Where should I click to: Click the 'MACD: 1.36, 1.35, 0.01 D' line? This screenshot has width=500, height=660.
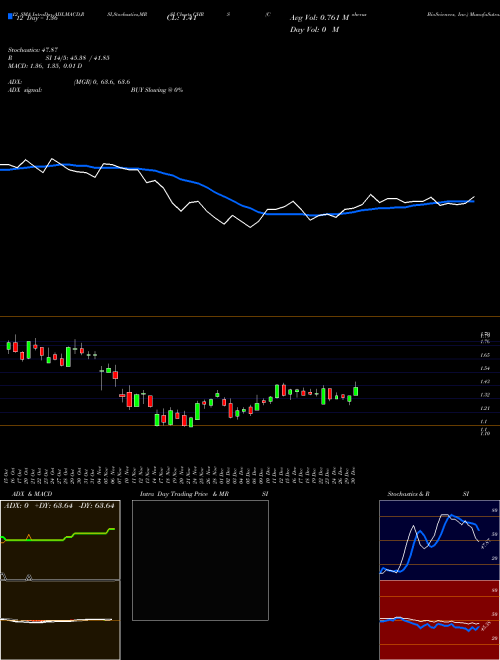click(45, 66)
